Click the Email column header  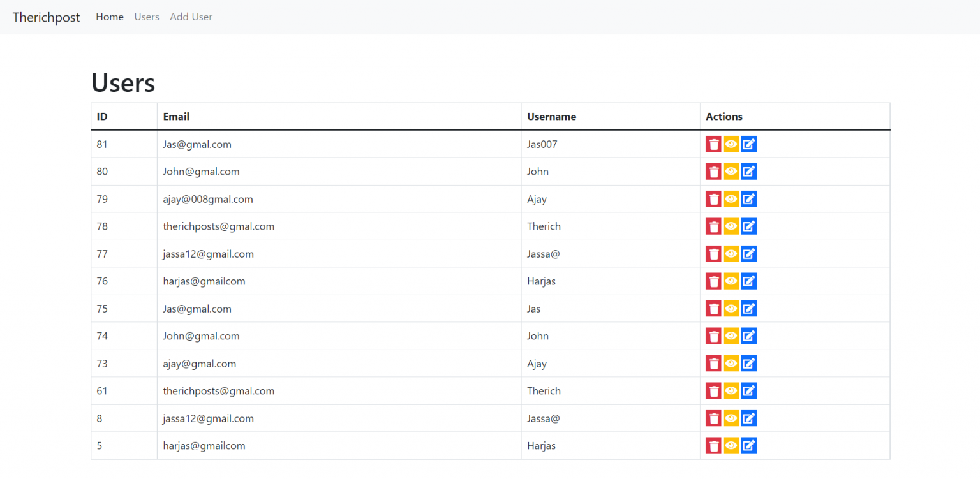(x=176, y=117)
